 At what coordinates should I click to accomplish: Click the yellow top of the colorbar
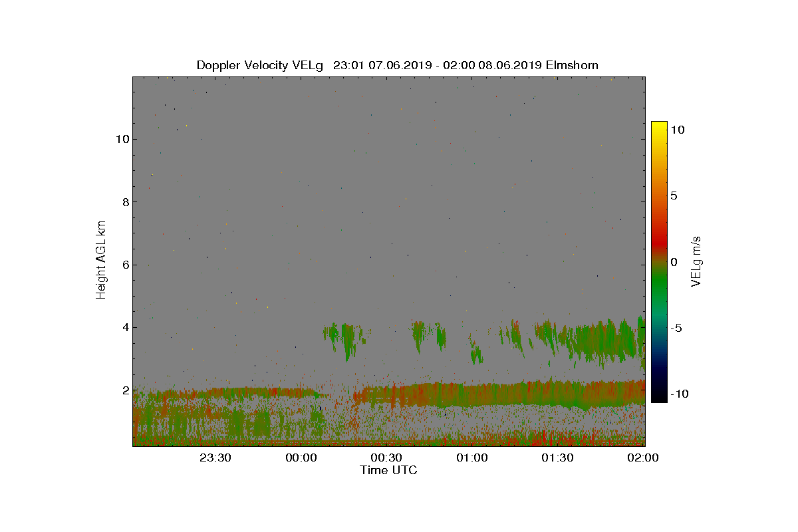(x=659, y=128)
